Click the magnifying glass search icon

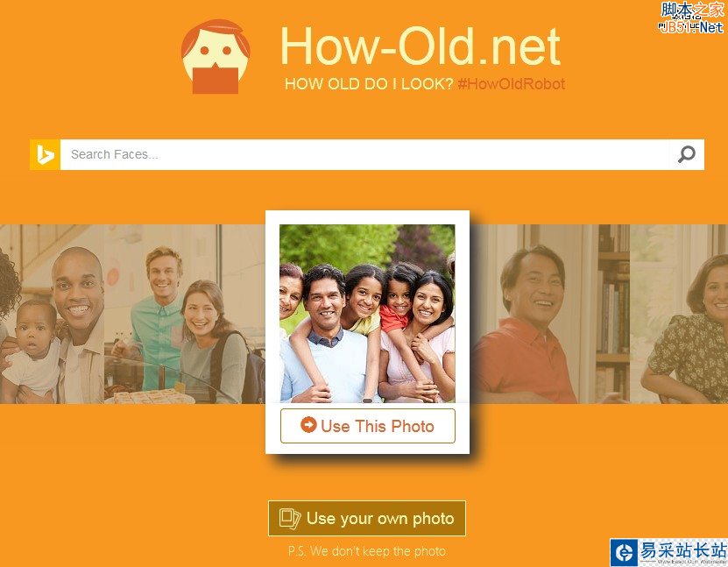click(x=687, y=154)
